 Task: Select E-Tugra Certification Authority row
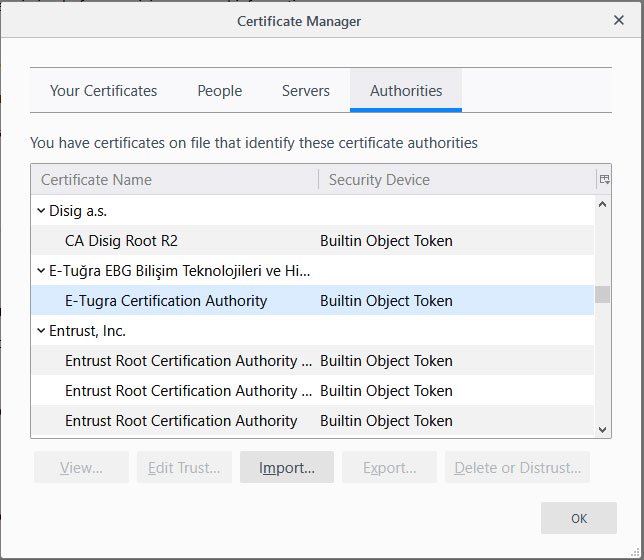coord(166,301)
